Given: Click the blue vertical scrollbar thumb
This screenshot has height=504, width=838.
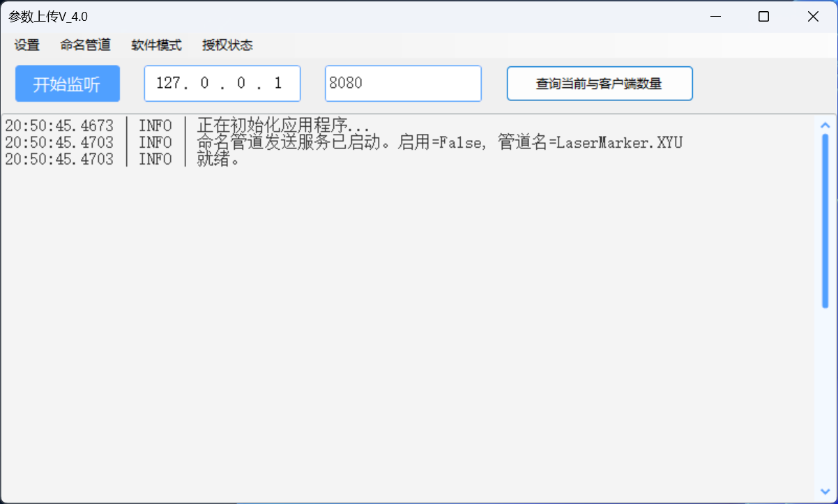Looking at the screenshot, I should point(825,220).
